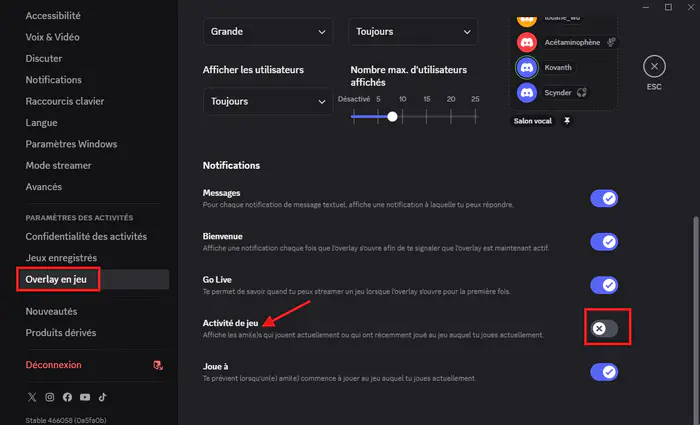Click the Scynder name label in preview
The image size is (700, 425).
558,93
